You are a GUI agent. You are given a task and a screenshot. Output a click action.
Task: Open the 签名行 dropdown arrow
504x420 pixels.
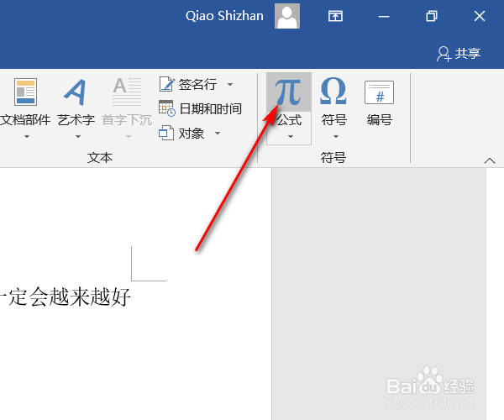pos(230,85)
